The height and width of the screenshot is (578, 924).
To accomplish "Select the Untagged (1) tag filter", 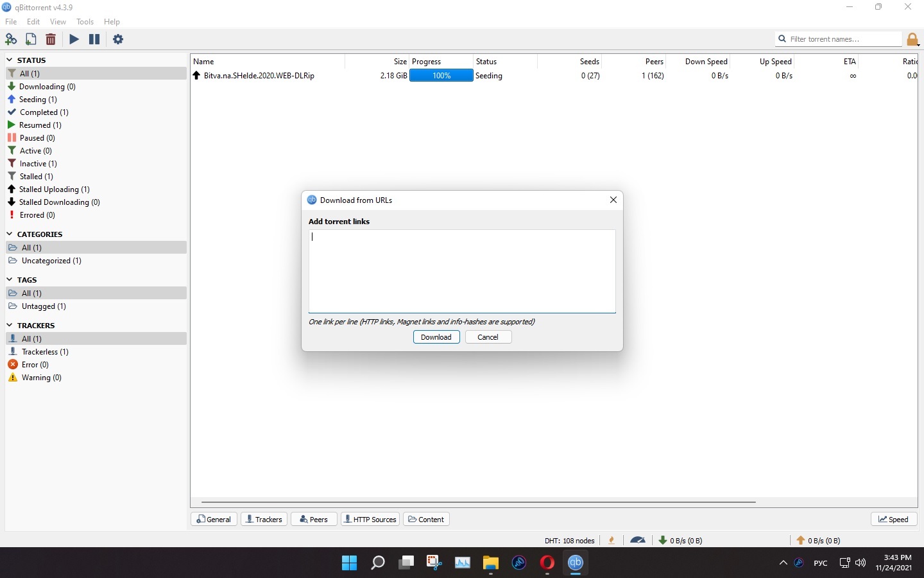I will [96, 306].
